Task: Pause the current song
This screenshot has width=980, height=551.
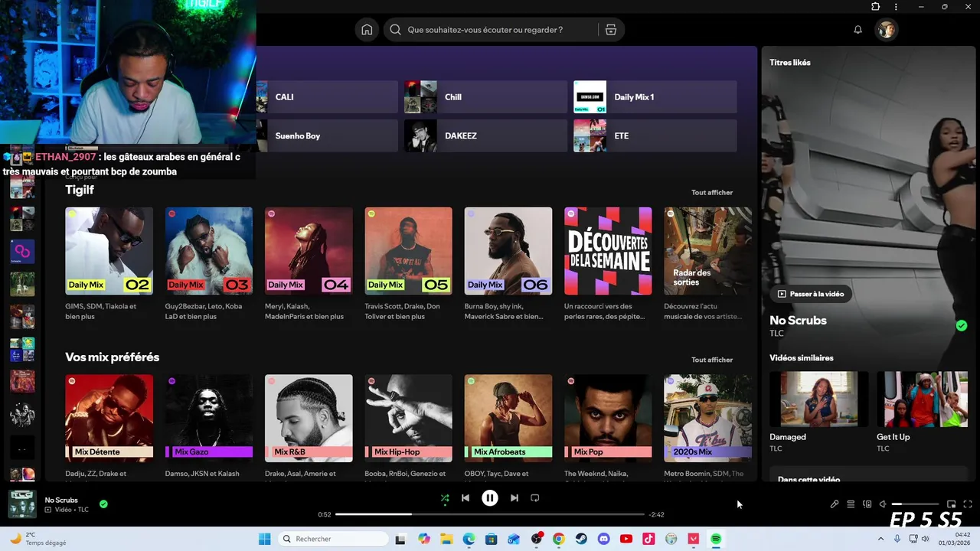Action: tap(490, 498)
